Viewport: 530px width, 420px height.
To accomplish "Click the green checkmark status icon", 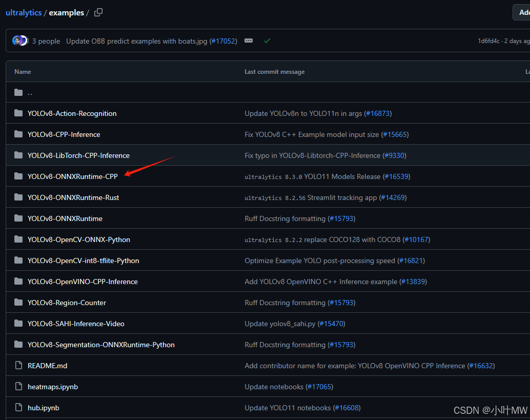I will [267, 41].
